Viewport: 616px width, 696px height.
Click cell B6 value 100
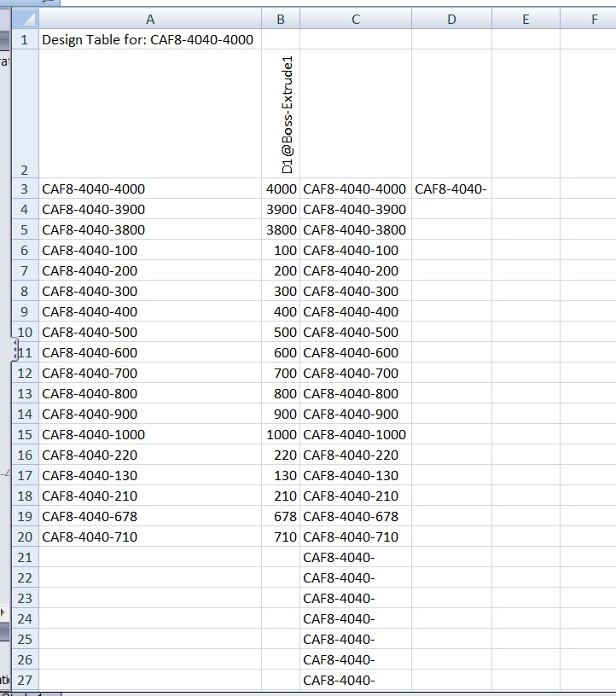click(281, 250)
